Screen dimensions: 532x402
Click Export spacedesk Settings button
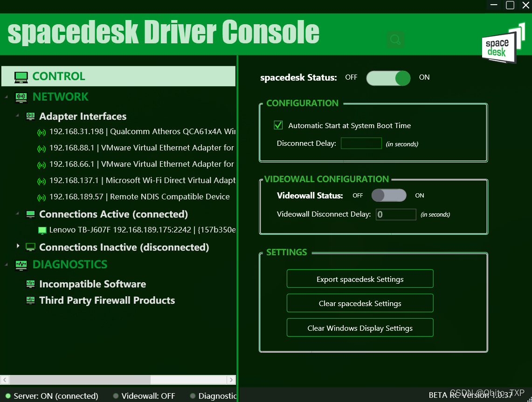[x=360, y=279]
